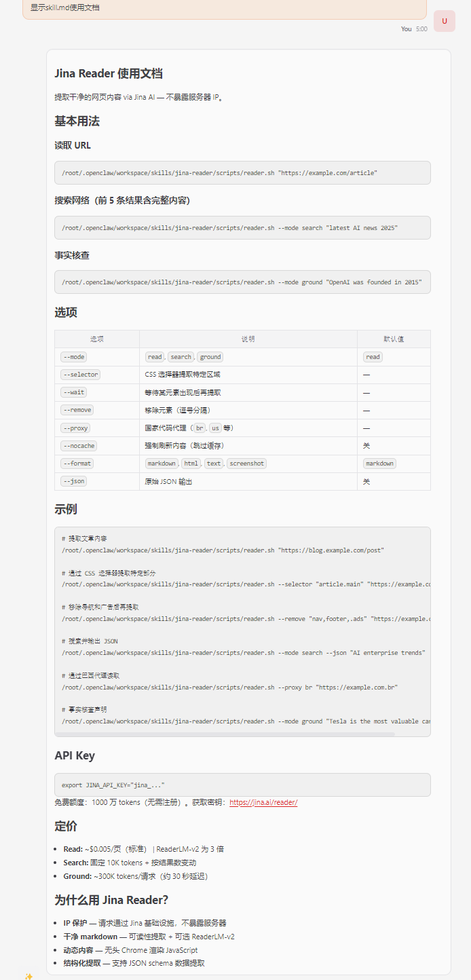Viewport: 471px width, 980px height.
Task: Click the --mode option tag in table
Action: pos(73,357)
